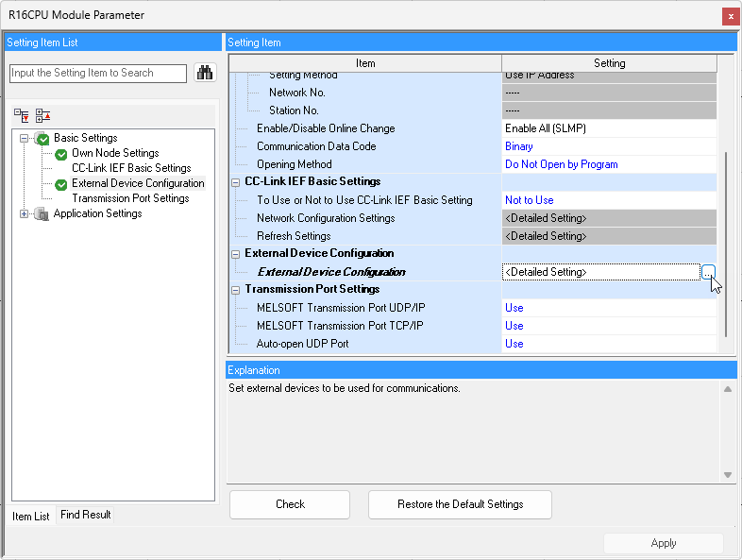Image resolution: width=742 pixels, height=560 pixels.
Task: Click the settings list vertical scrollbar
Action: 726,245
